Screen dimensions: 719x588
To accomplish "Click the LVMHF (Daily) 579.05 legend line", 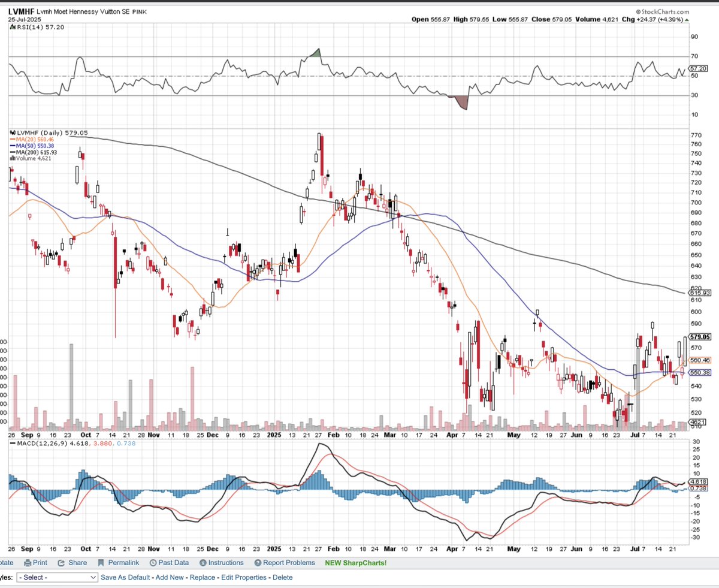I will point(49,132).
